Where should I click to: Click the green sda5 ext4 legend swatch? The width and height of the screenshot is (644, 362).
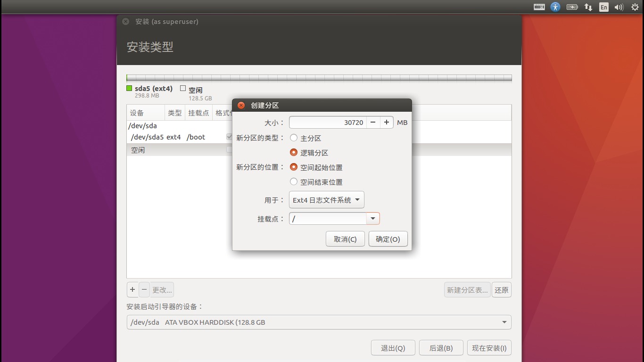click(x=129, y=88)
